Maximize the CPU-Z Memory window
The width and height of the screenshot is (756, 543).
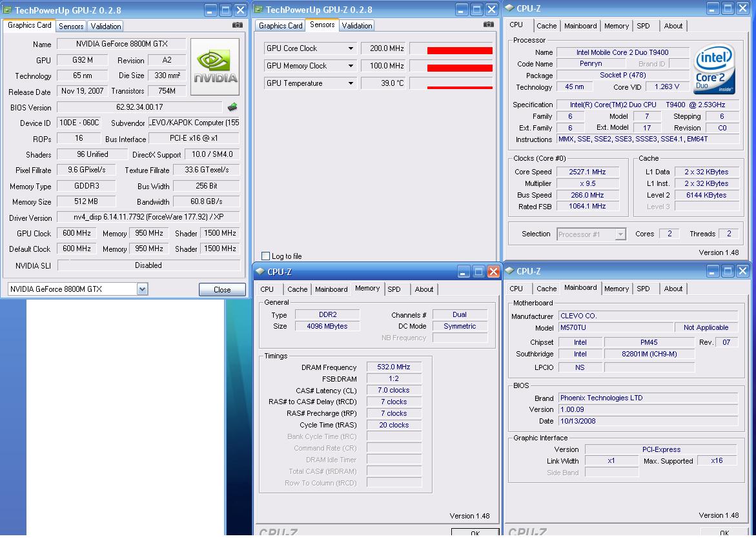pos(478,272)
